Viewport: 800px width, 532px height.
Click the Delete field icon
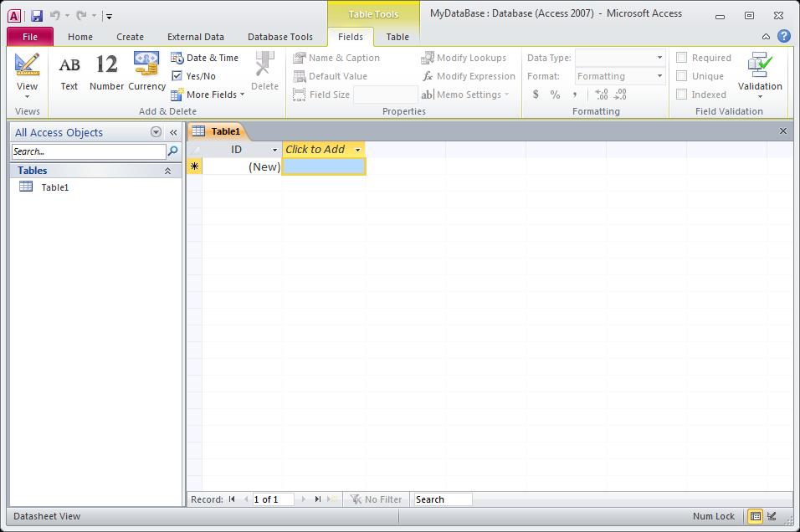coord(264,71)
